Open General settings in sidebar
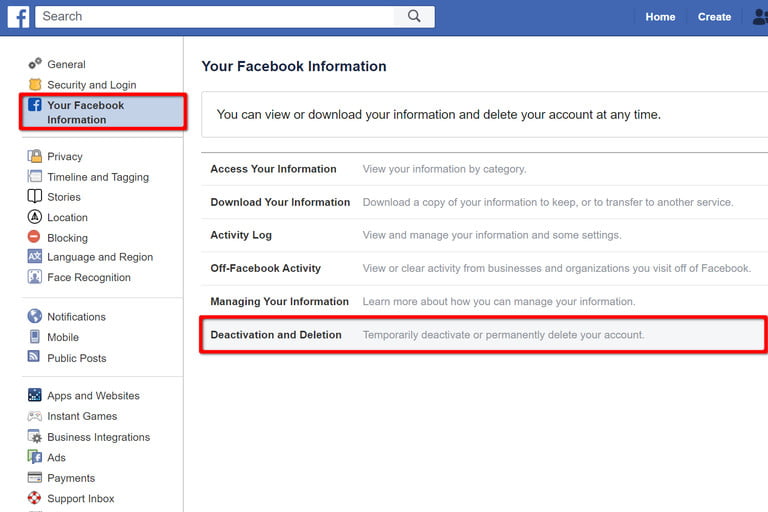Viewport: 768px width, 512px height. click(x=66, y=64)
